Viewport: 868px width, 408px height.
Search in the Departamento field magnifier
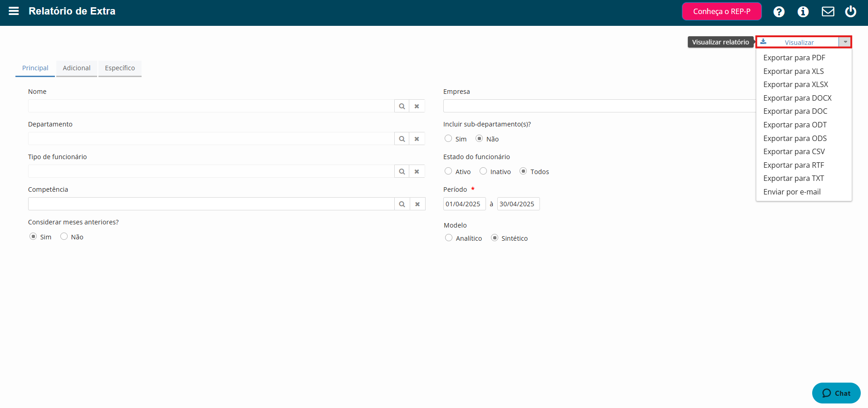coord(402,139)
